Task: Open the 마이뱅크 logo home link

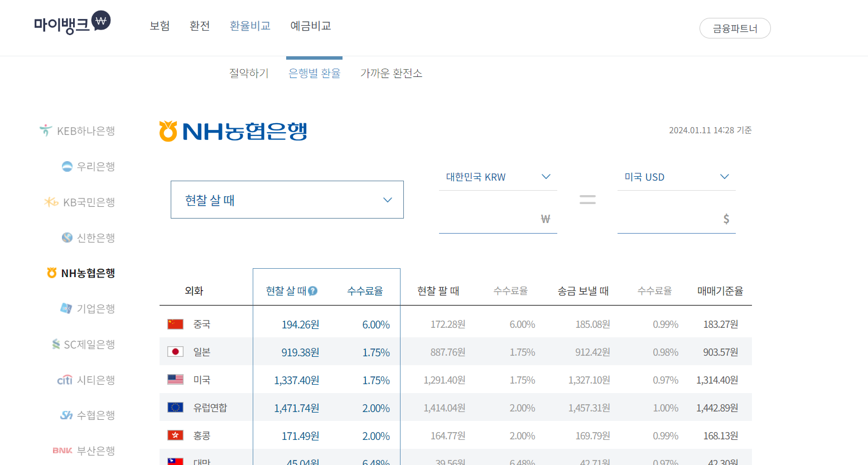Action: click(73, 23)
